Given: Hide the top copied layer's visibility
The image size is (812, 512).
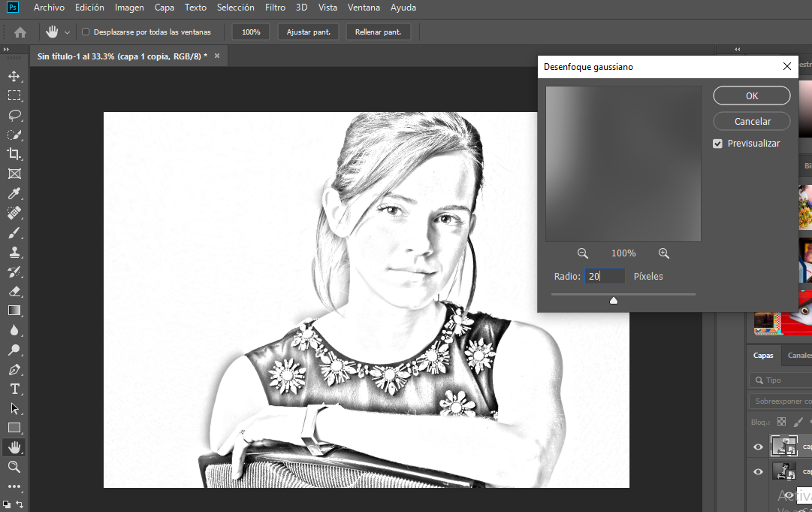Looking at the screenshot, I should click(758, 446).
